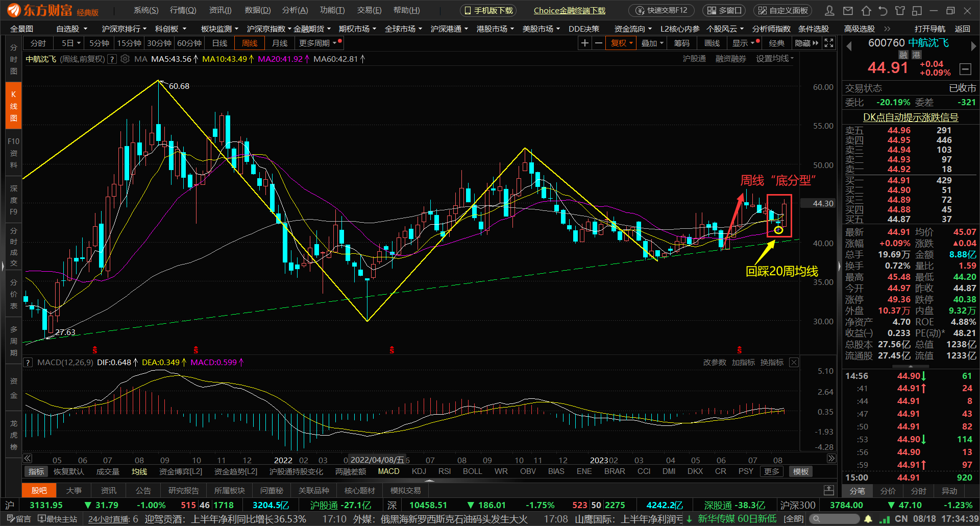This screenshot has width=980, height=526.
Task: Expand chart to fullscreen
Action: coord(829,43)
